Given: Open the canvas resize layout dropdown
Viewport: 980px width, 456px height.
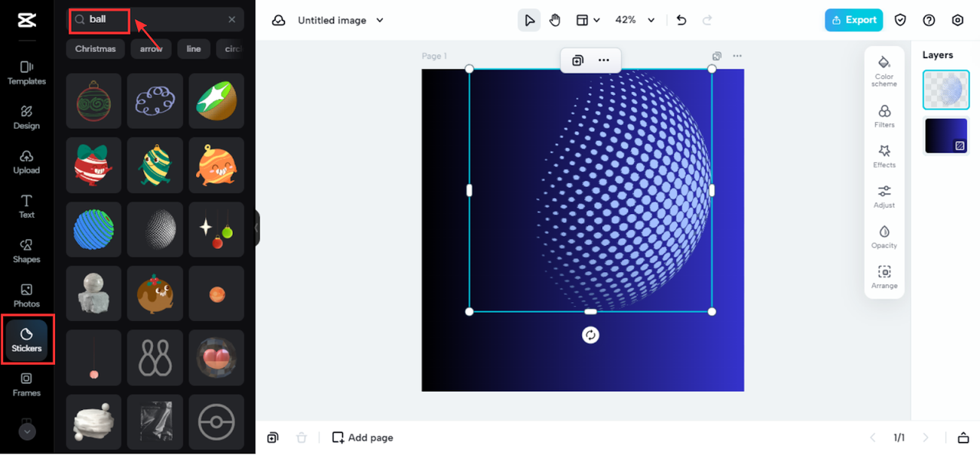Looking at the screenshot, I should point(588,20).
